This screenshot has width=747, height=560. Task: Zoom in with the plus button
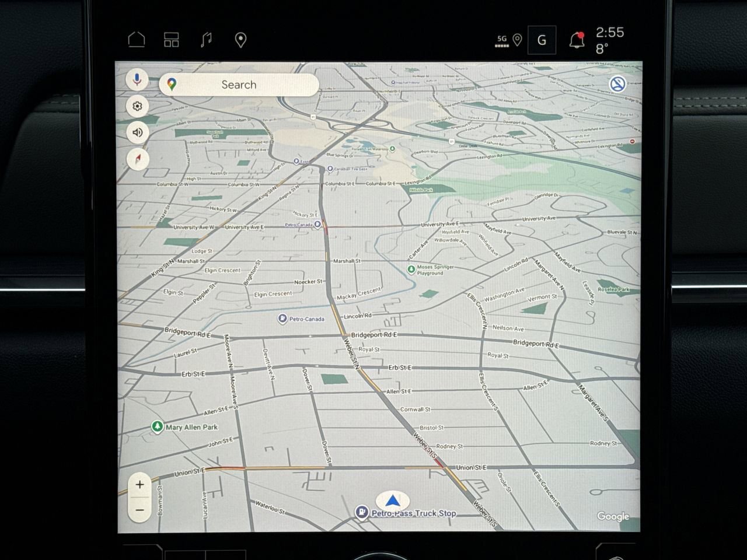140,485
